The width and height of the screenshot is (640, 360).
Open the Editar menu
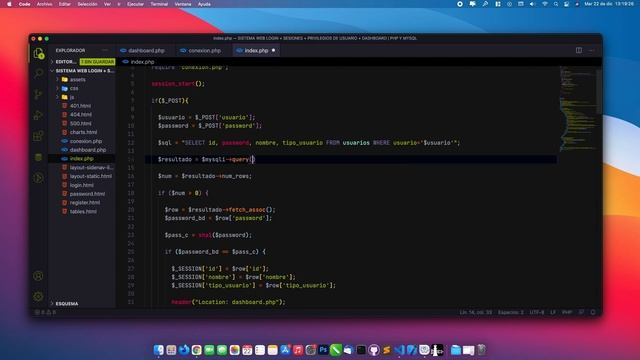point(64,4)
